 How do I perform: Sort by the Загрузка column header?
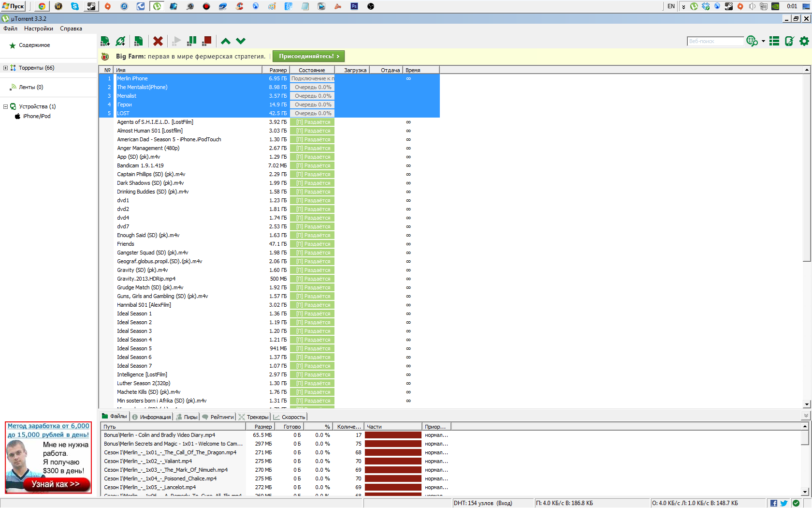point(352,70)
